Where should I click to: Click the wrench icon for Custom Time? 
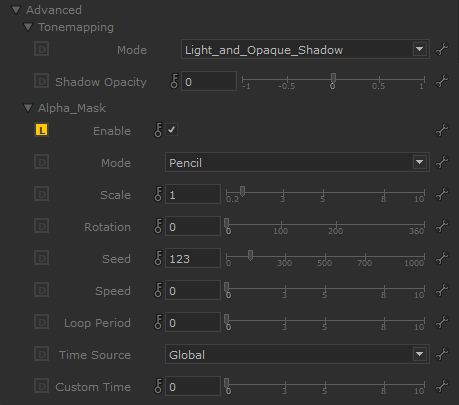442,386
